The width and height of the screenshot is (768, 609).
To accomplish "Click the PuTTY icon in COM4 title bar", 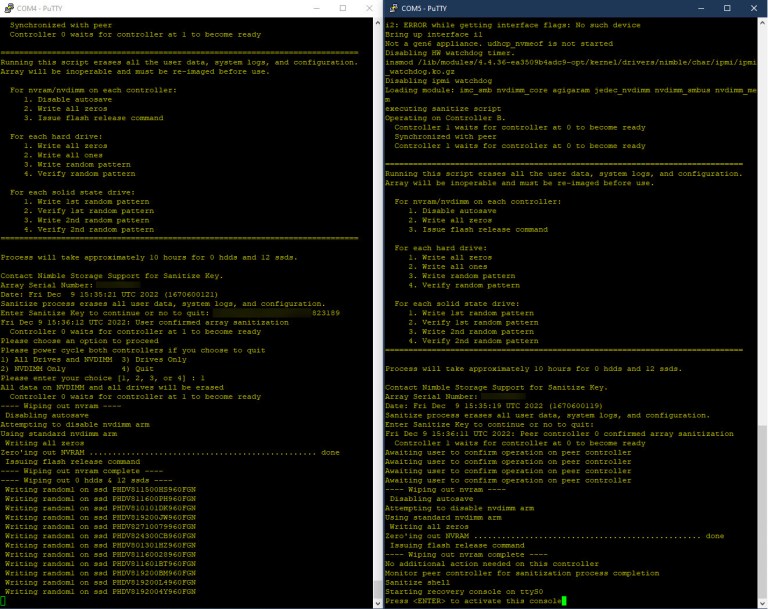I will 9,8.
